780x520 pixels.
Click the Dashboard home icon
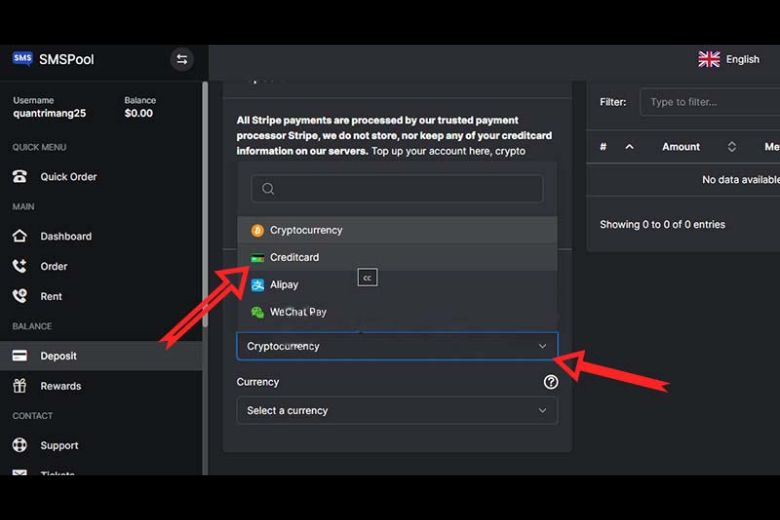(x=20, y=237)
